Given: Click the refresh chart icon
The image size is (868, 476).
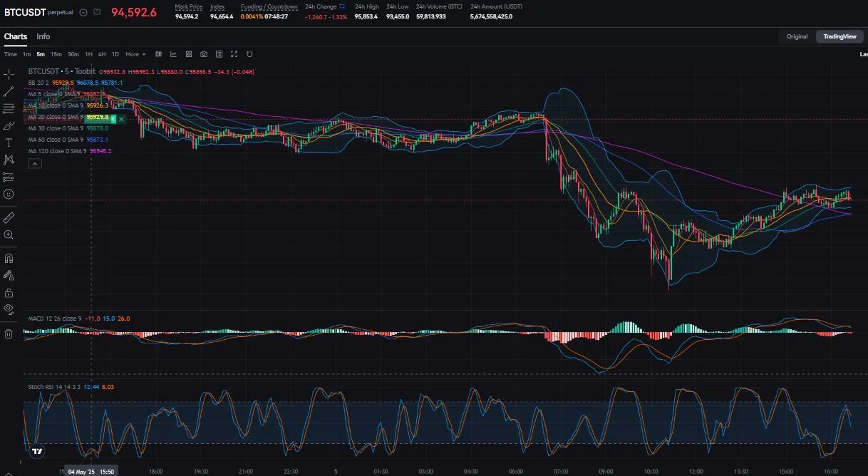Looking at the screenshot, I should click(x=249, y=54).
